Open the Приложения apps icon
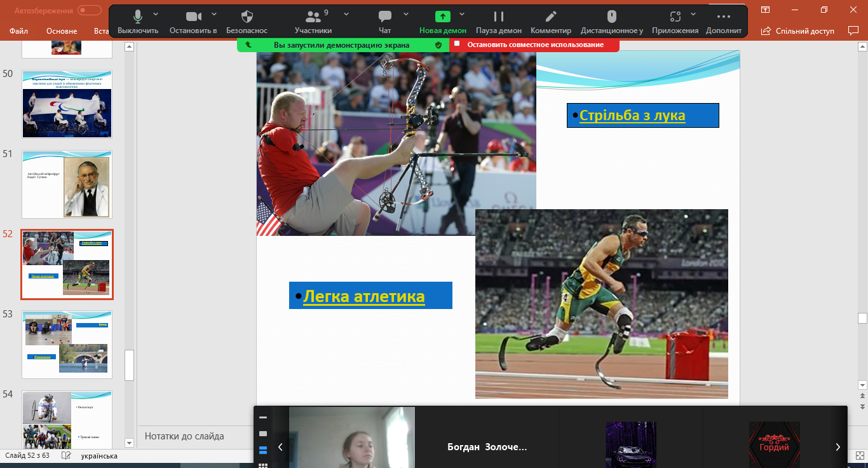This screenshot has height=468, width=868. (x=675, y=17)
